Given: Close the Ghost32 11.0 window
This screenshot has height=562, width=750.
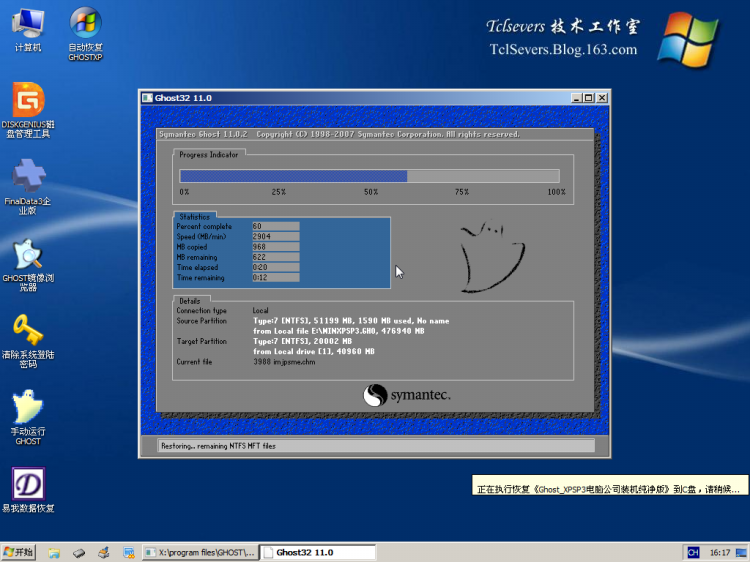Looking at the screenshot, I should pos(602,98).
